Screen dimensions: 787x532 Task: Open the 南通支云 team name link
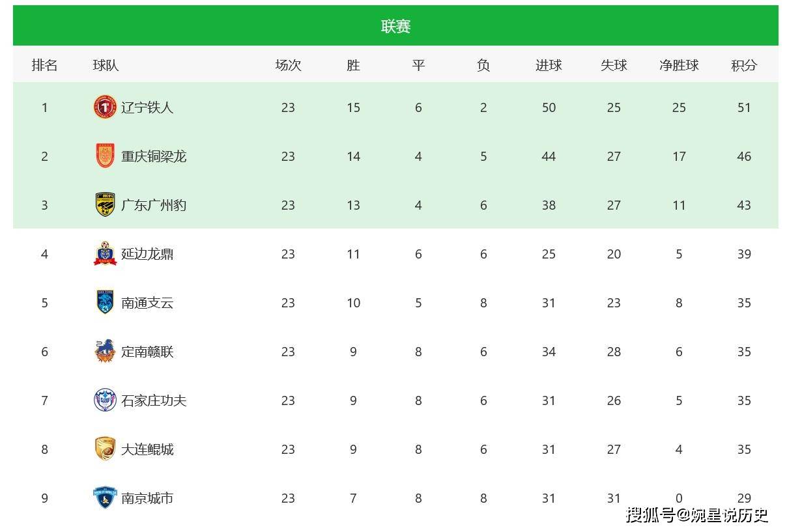coord(147,303)
